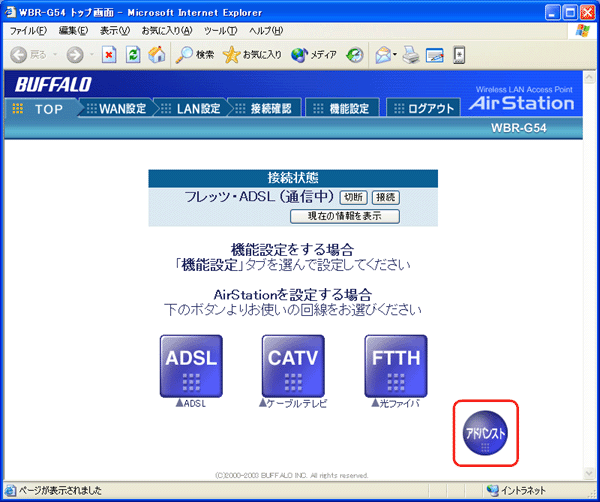The image size is (600, 502).
Task: Open the History clock icon
Action: 354,55
